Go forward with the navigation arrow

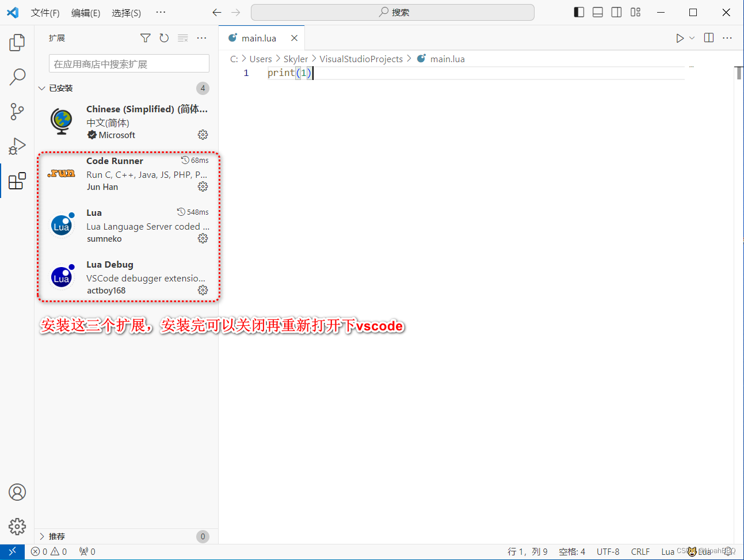236,12
